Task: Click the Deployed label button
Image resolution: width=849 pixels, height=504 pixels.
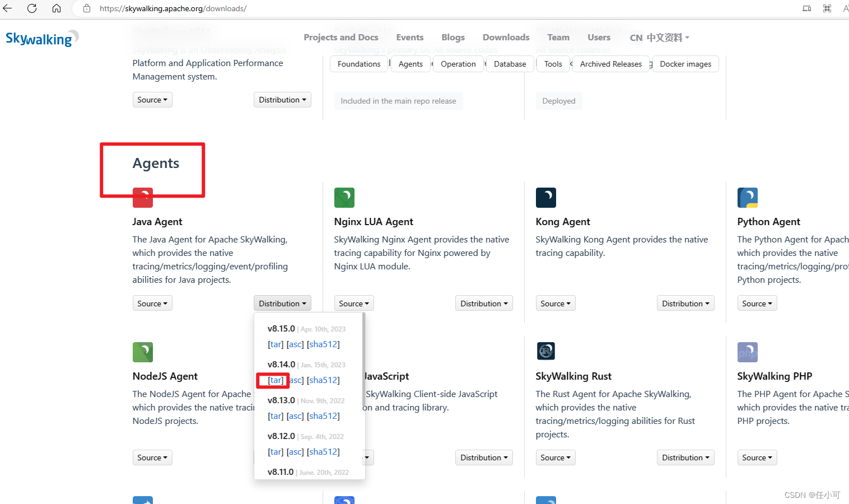Action: tap(559, 101)
